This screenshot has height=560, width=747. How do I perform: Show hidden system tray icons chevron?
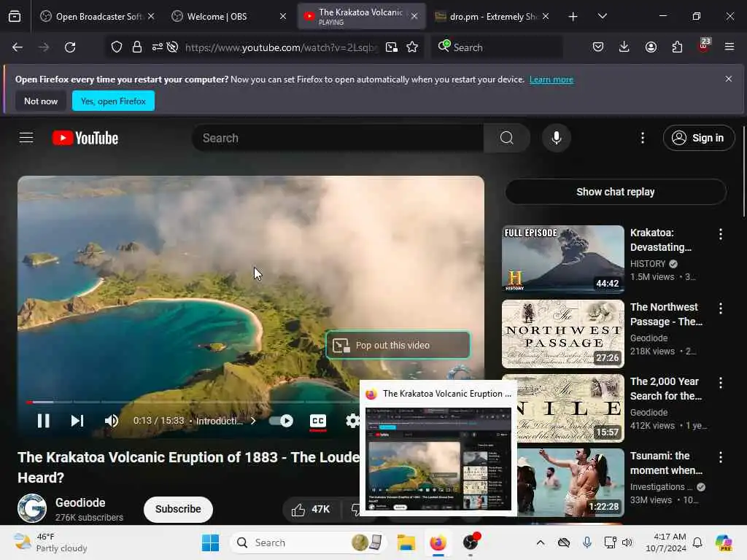pos(541,542)
